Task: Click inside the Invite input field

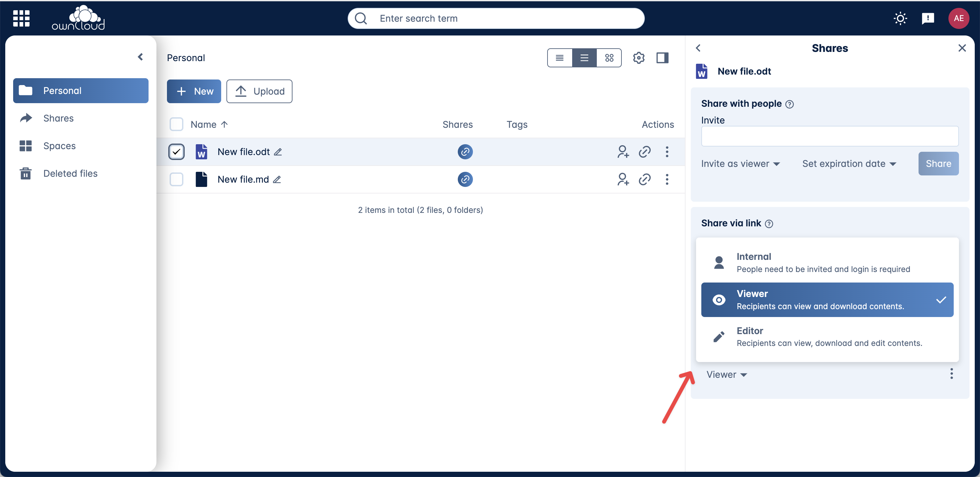Action: pos(830,136)
